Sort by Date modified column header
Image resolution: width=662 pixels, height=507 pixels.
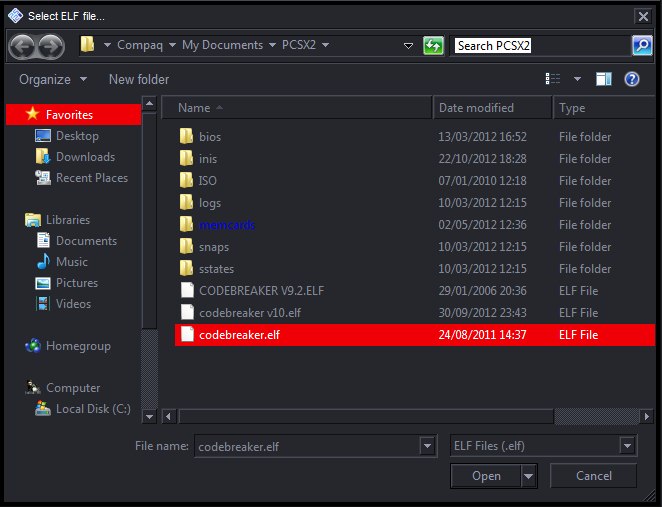click(x=492, y=108)
